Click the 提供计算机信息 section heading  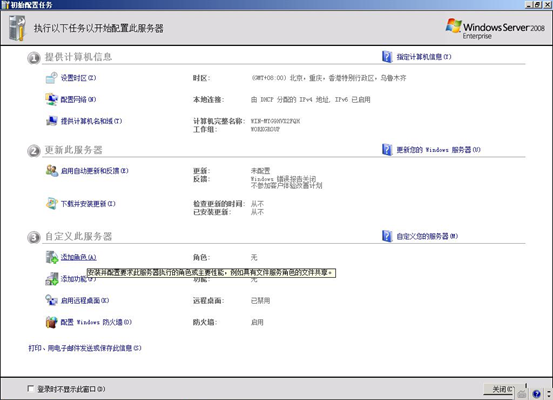pyautogui.click(x=78, y=57)
